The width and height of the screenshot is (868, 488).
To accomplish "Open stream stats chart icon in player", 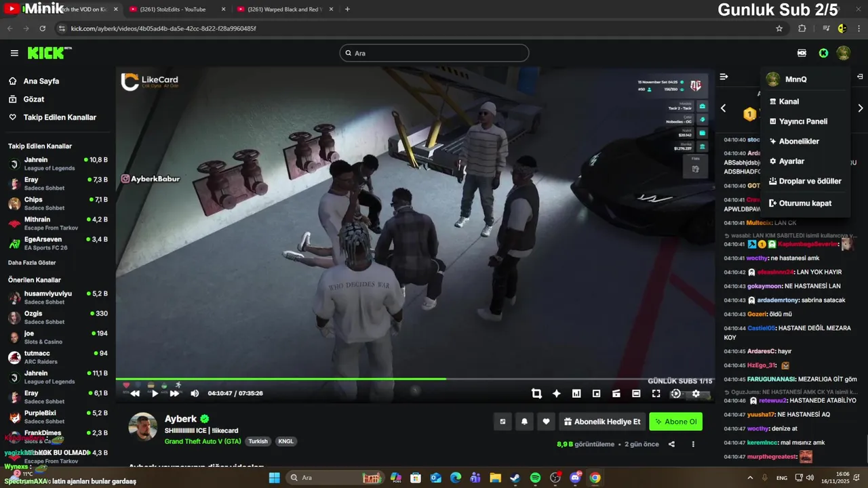I will pos(576,393).
